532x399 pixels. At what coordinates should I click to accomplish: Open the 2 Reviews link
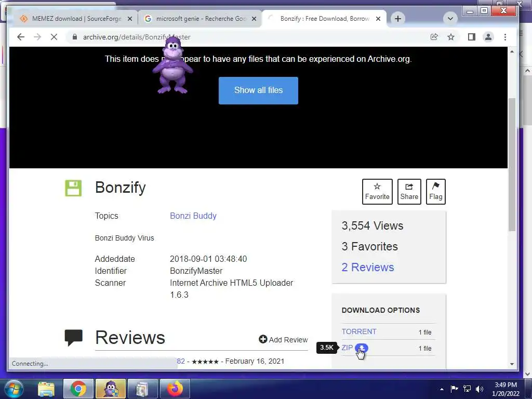368,267
